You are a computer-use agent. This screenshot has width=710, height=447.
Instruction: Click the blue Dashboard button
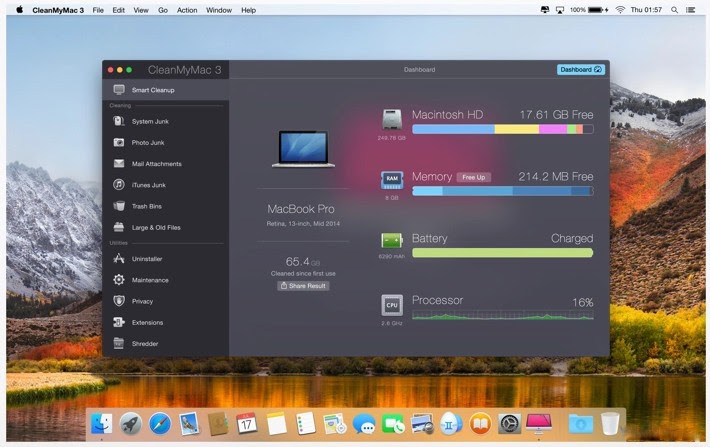coord(580,69)
